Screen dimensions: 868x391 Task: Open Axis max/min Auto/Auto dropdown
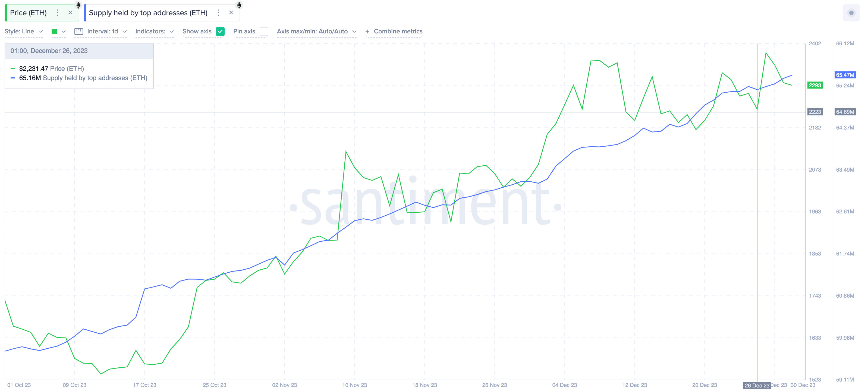pos(316,31)
